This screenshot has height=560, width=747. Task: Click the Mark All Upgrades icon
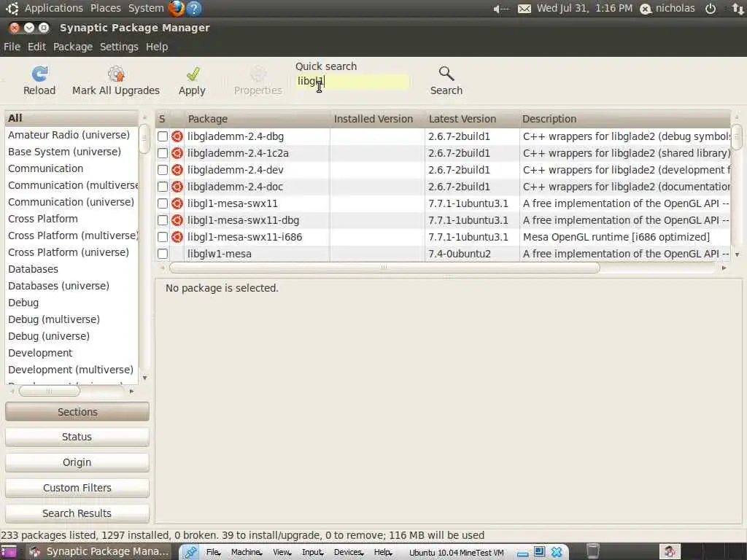coord(116,74)
